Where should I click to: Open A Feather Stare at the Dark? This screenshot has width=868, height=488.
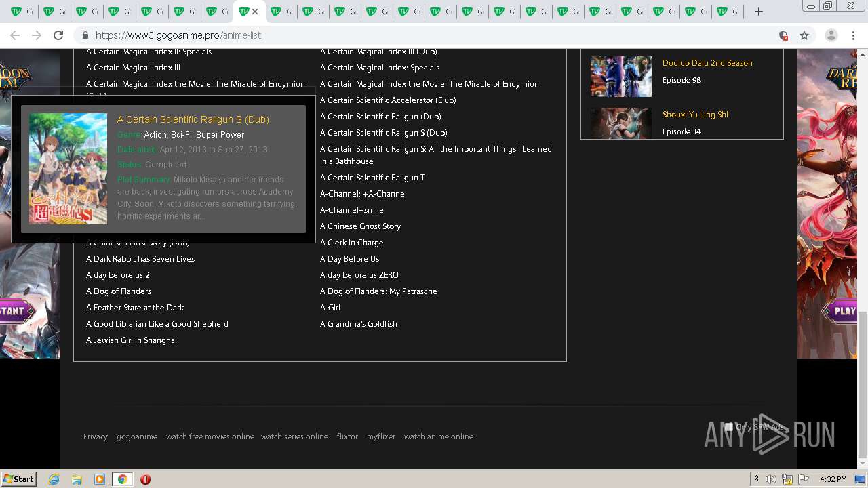click(135, 308)
